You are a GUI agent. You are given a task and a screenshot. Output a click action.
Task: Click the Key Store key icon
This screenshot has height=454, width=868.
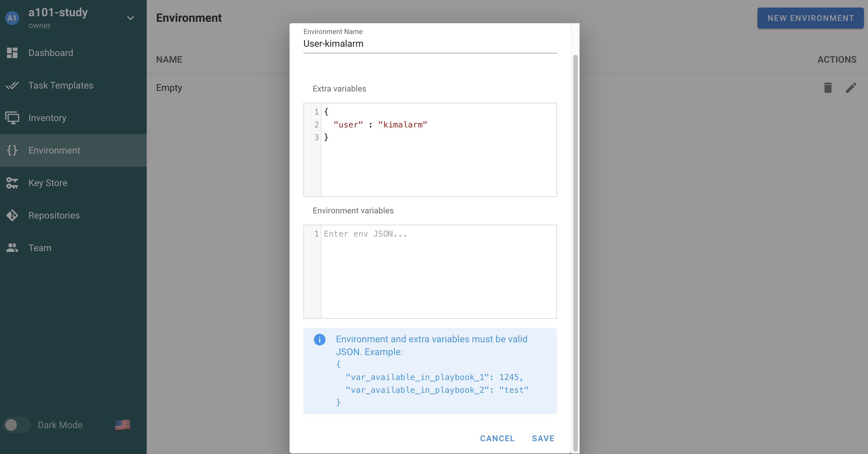click(x=12, y=183)
